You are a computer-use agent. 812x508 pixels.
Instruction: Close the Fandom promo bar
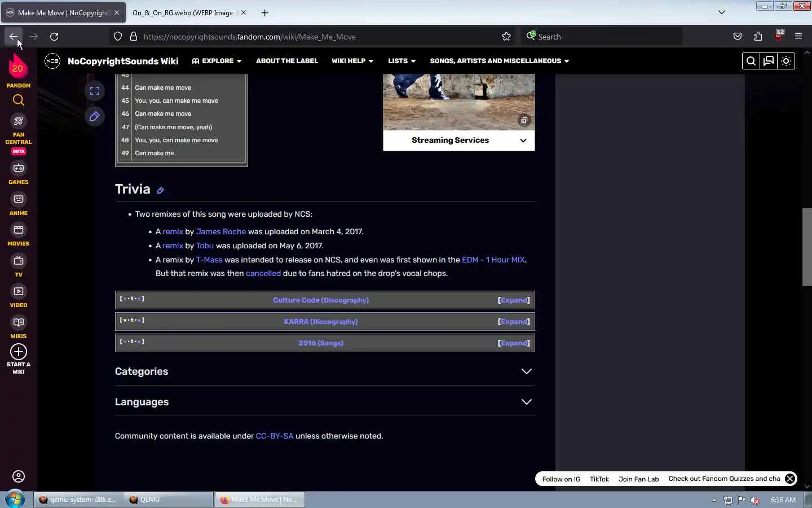point(790,479)
